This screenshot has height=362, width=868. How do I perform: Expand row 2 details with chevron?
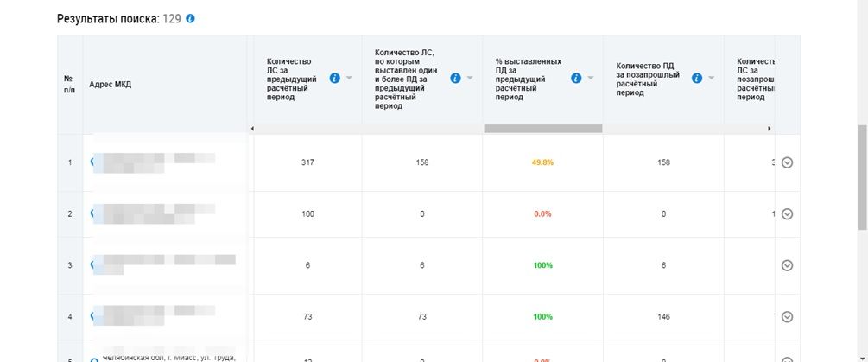pyautogui.click(x=787, y=214)
